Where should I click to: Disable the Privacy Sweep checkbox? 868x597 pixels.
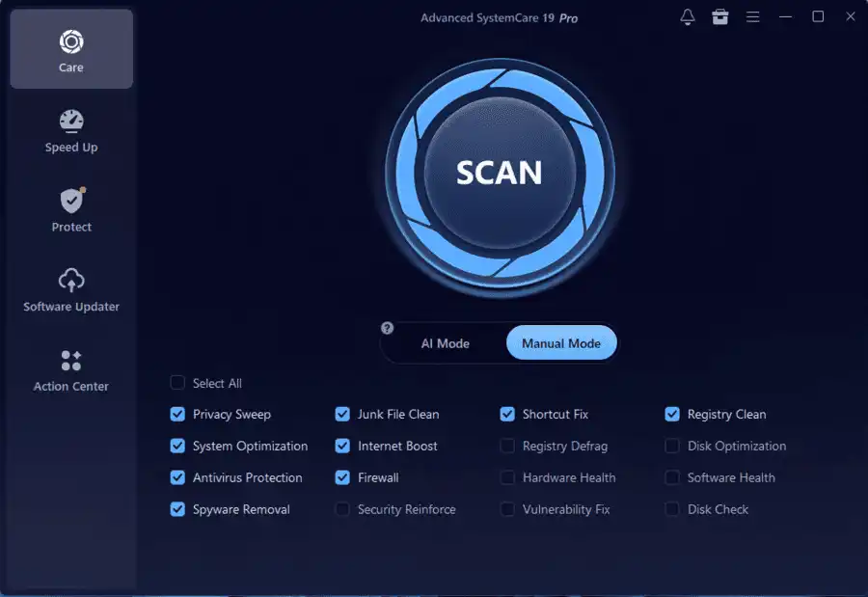pyautogui.click(x=177, y=414)
